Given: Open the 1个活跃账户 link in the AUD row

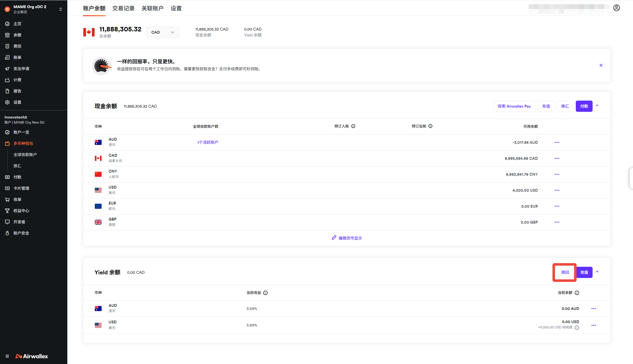Looking at the screenshot, I should [208, 142].
